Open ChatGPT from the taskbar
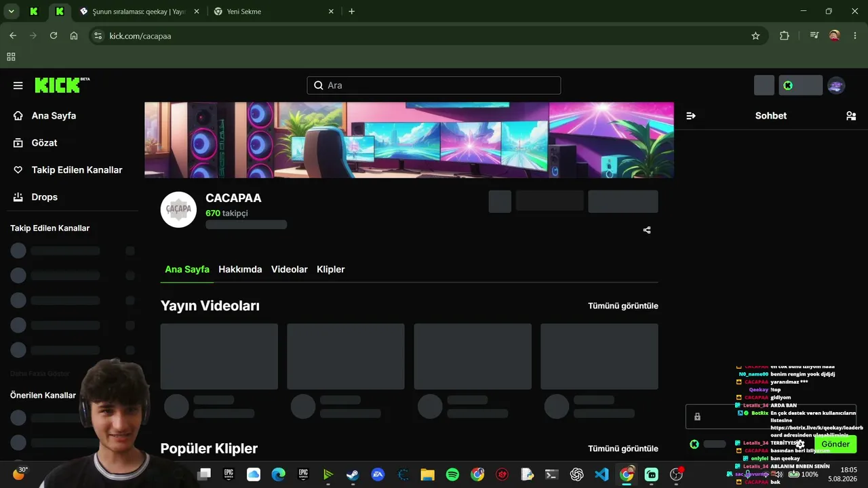This screenshot has width=868, height=488. pos(577,474)
